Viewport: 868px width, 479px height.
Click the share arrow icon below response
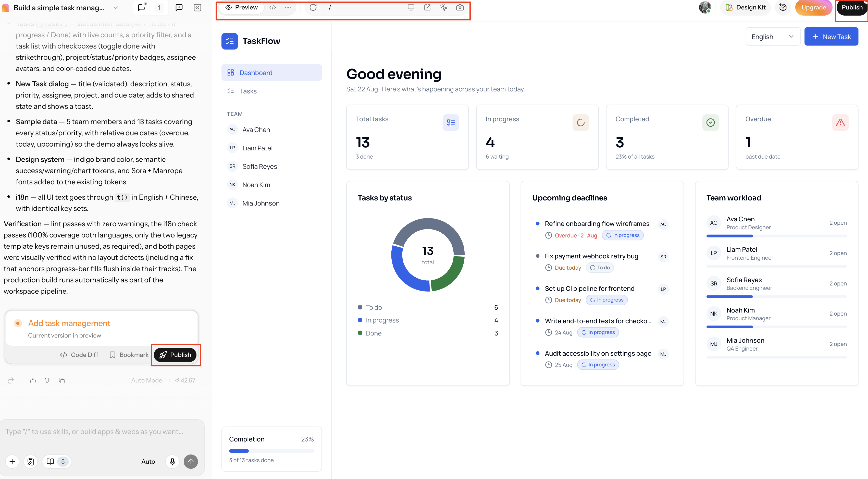click(x=11, y=380)
